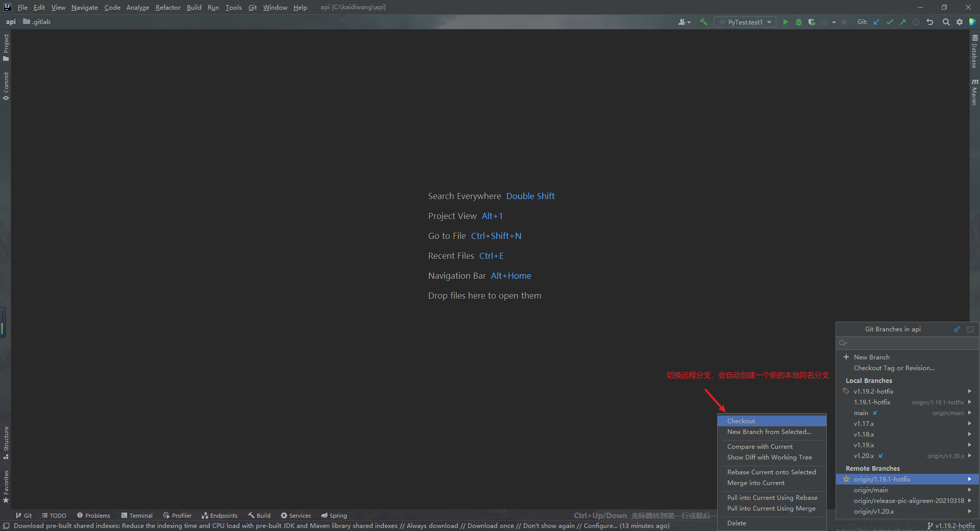Select the v1.20.x local branch
Viewport: 980px width, 531px height.
coord(907,456)
